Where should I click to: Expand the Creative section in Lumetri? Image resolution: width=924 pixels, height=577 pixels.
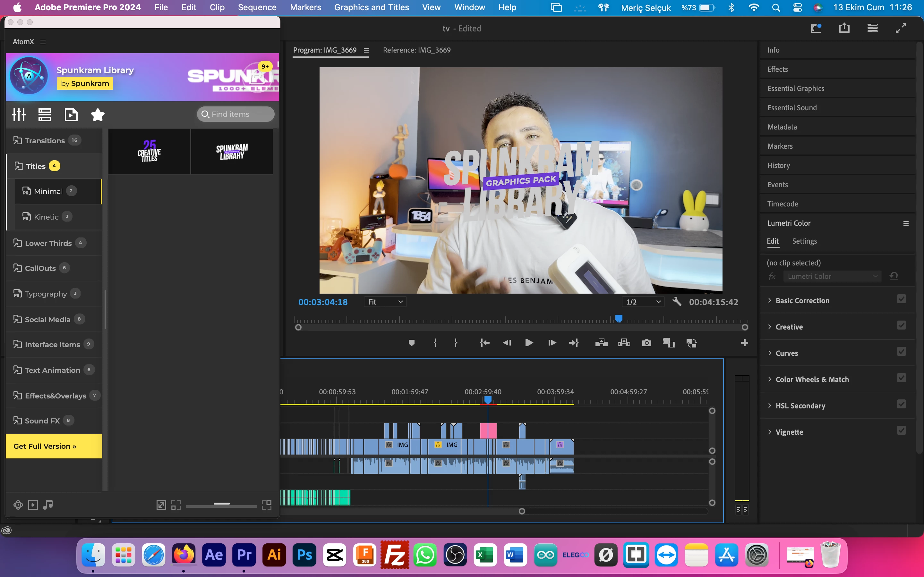pos(789,327)
